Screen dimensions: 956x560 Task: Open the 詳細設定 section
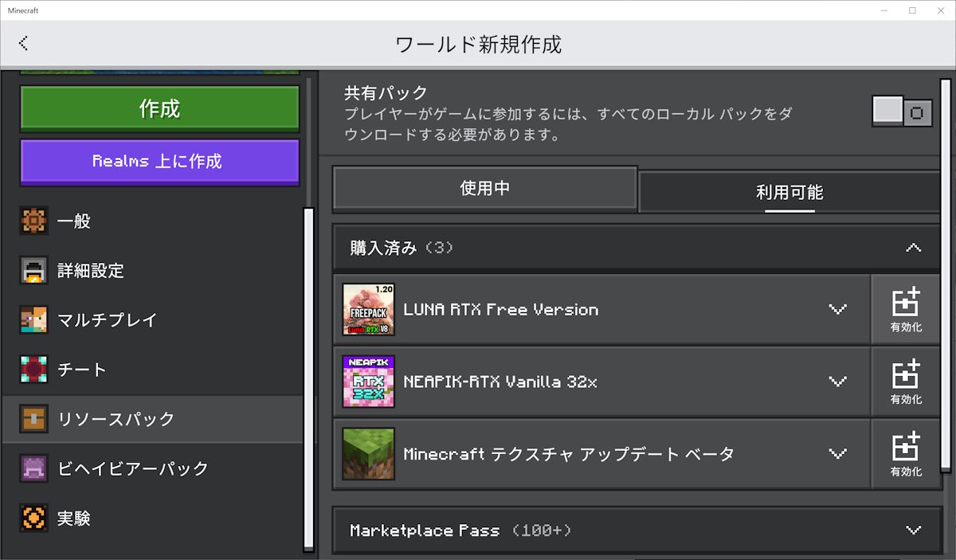point(151,271)
